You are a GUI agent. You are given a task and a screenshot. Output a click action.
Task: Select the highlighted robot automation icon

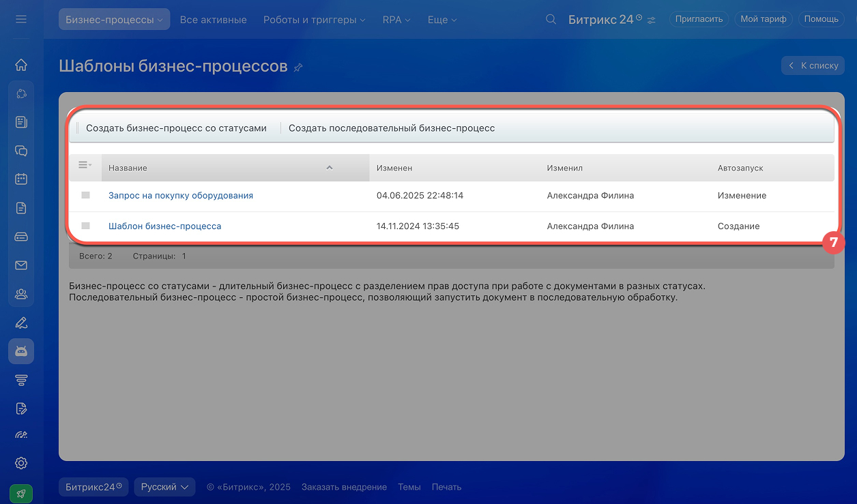[21, 351]
